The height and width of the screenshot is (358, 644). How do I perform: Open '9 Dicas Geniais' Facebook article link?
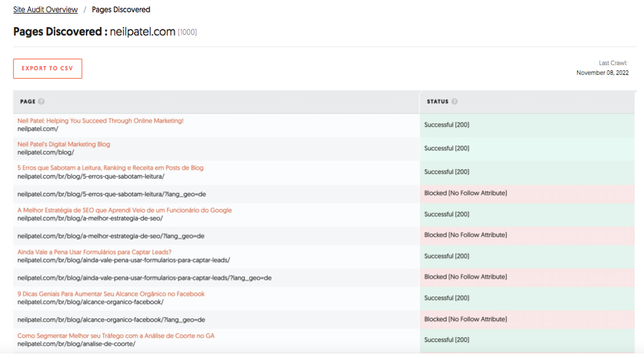coord(111,294)
